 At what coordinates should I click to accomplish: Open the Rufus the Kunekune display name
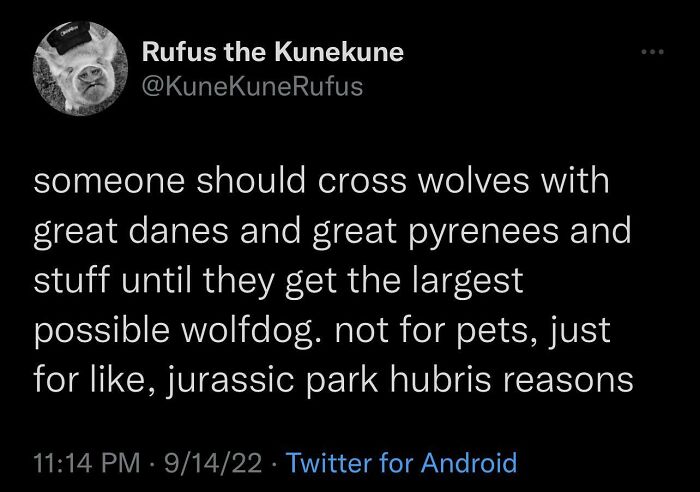pos(272,53)
